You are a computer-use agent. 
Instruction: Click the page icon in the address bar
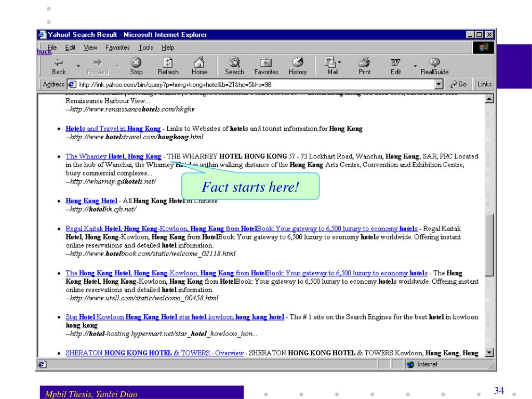72,84
